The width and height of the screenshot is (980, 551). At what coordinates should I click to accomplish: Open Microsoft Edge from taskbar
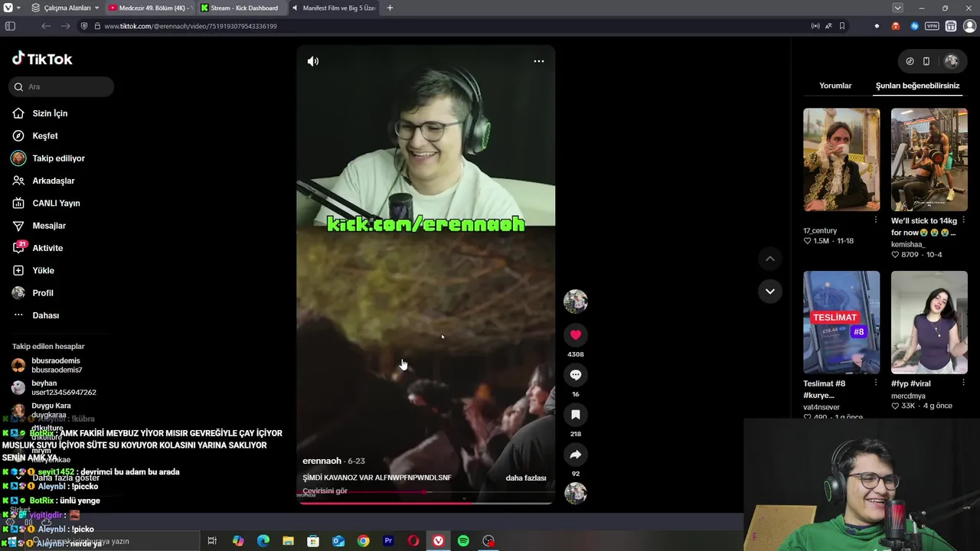pos(263,541)
